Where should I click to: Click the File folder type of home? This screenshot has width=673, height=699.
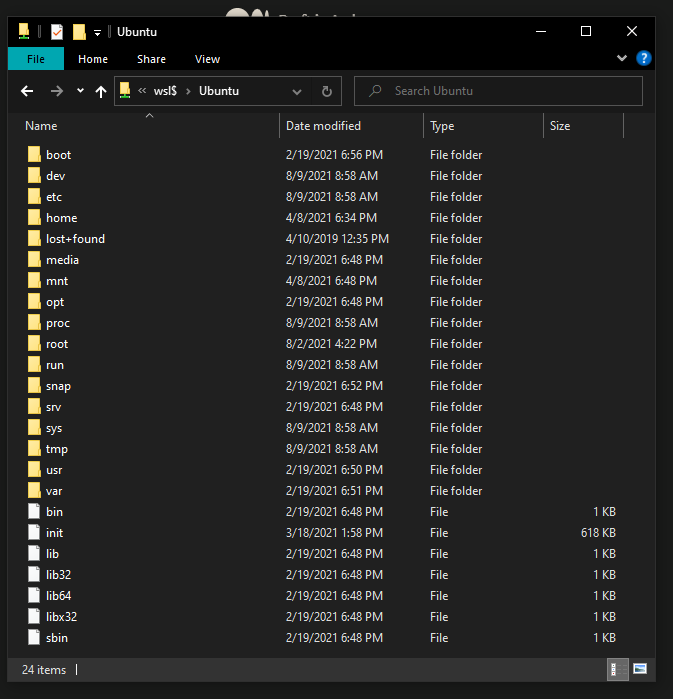[x=456, y=218]
